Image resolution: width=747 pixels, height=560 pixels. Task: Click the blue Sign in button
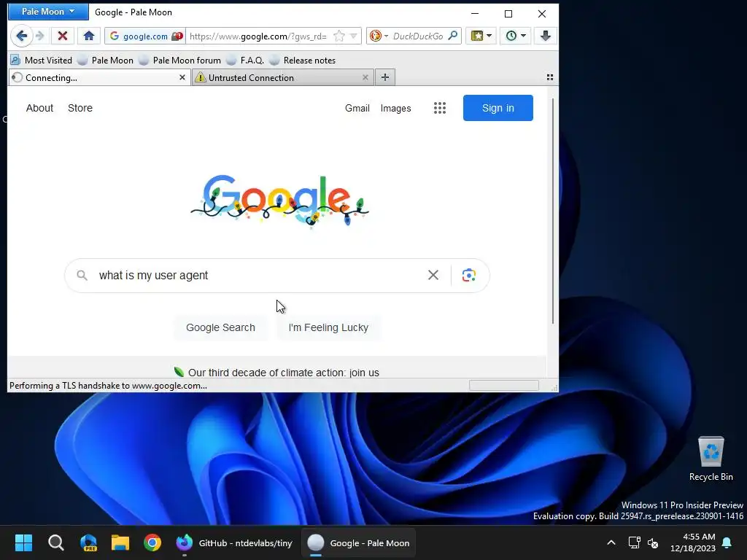[x=498, y=108]
